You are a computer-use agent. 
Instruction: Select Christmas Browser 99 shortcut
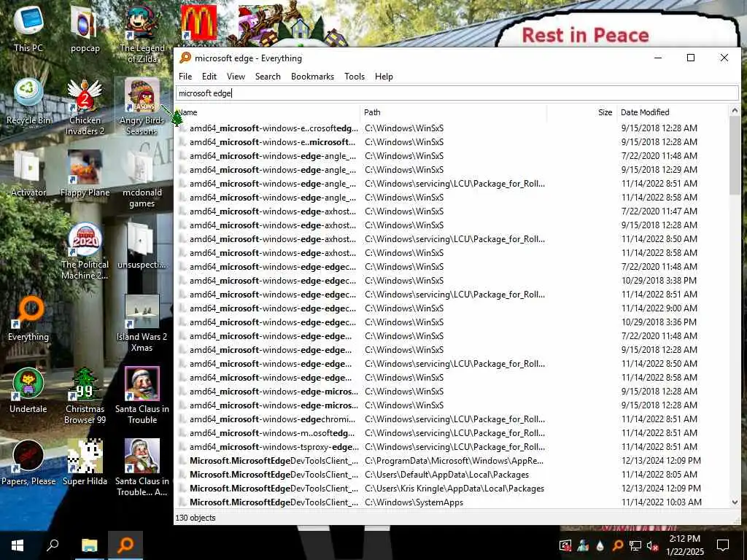[85, 395]
